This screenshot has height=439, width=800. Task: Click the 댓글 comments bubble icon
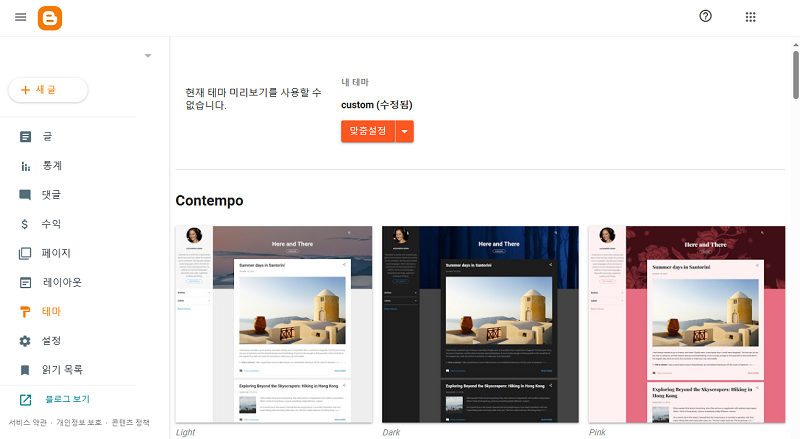pos(25,195)
